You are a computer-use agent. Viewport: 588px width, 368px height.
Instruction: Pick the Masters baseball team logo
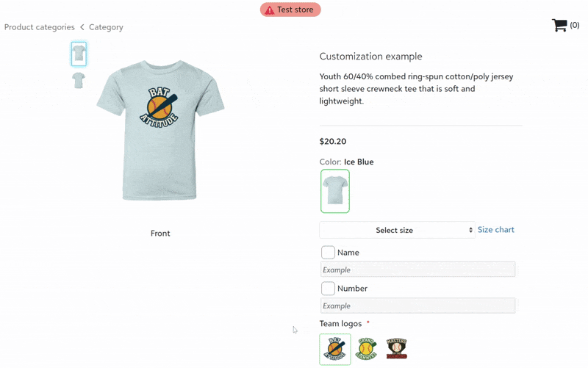tap(397, 349)
